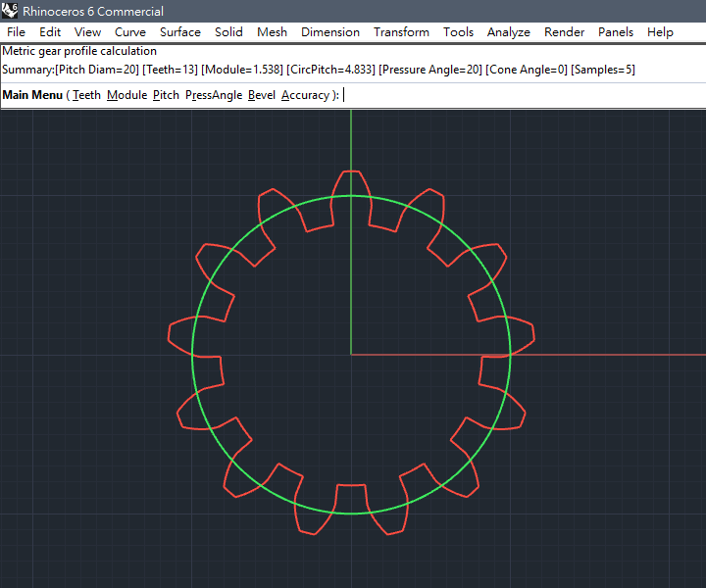Viewport: 706px width, 588px height.
Task: Click the Rhinoceros application icon in the title bar
Action: (10, 11)
